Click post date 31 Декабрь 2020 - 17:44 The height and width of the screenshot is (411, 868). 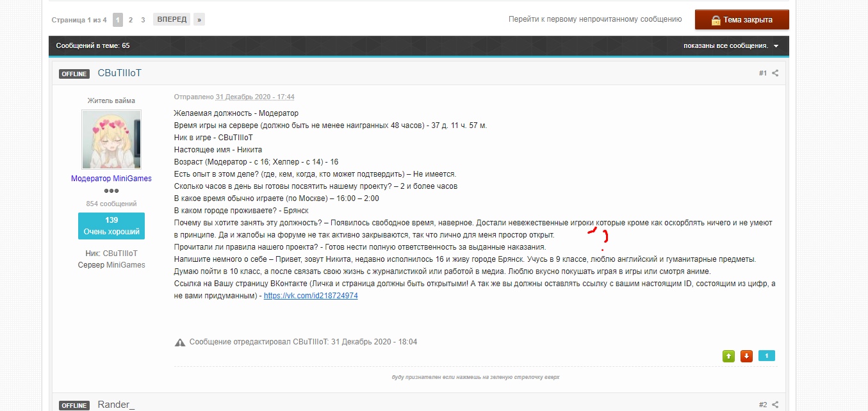[255, 97]
